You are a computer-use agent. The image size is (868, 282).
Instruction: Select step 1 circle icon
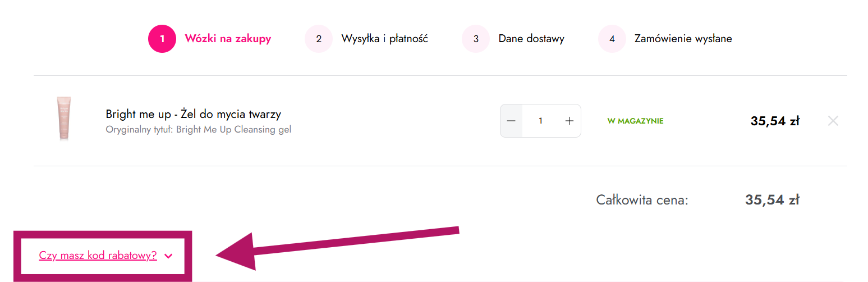(x=162, y=39)
